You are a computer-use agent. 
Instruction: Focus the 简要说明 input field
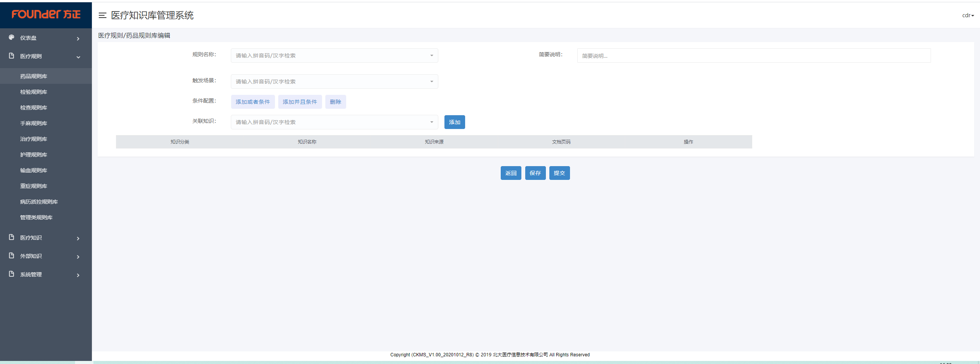coord(754,55)
